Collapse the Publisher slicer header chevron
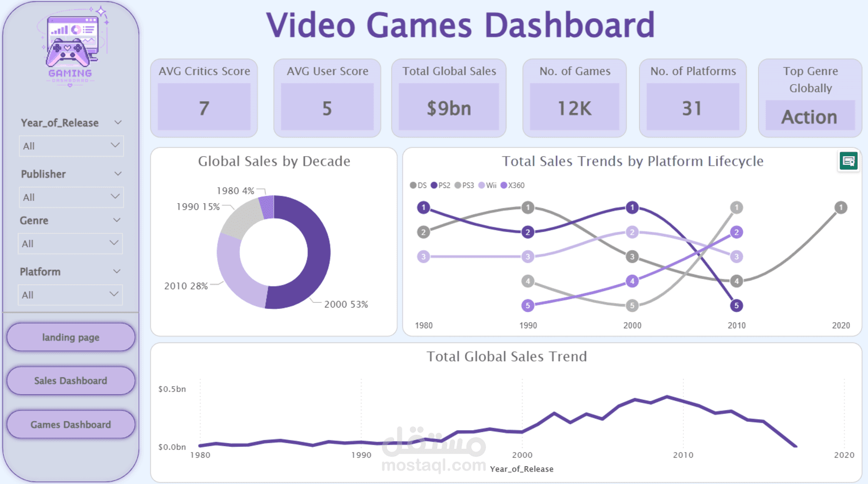868x484 pixels. (118, 174)
